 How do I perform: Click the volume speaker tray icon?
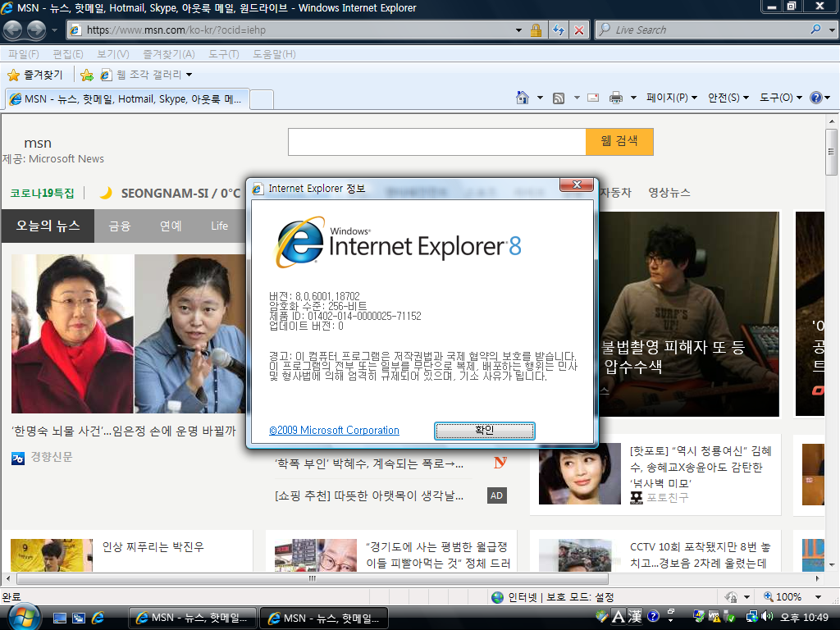pos(768,617)
